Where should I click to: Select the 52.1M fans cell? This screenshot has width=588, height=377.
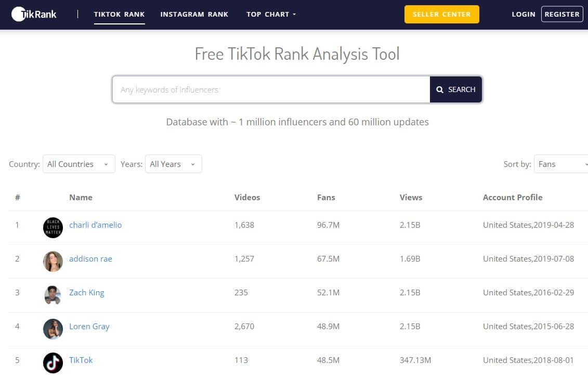coord(328,292)
